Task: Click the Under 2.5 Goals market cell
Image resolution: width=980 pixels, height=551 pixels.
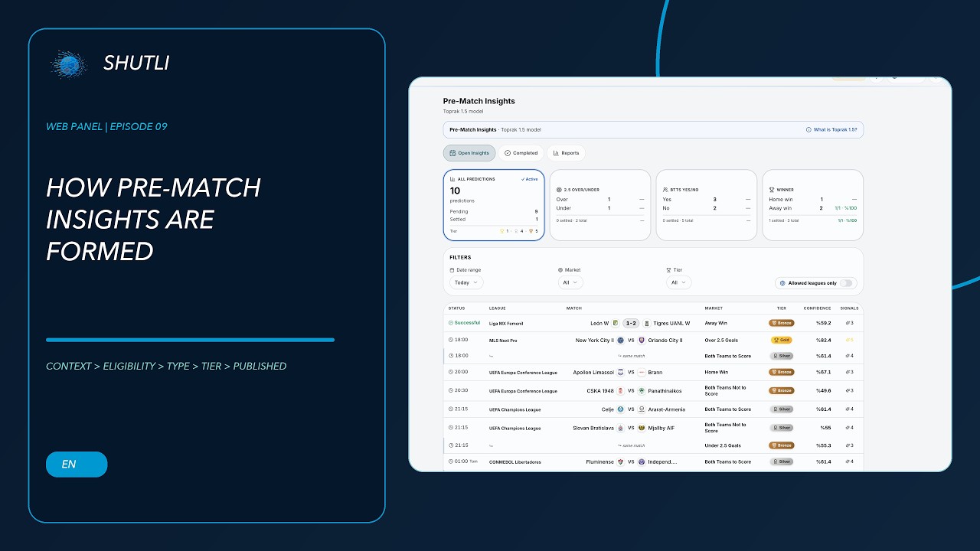Action: click(723, 445)
